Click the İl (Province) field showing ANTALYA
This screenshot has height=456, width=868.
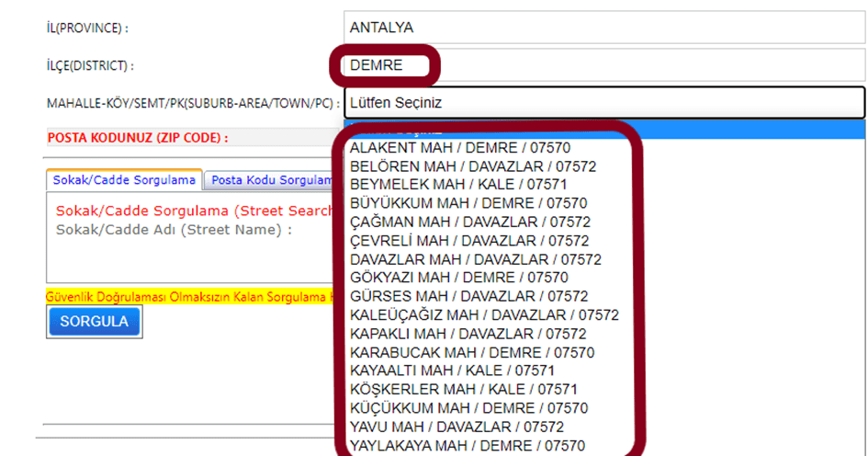[602, 28]
